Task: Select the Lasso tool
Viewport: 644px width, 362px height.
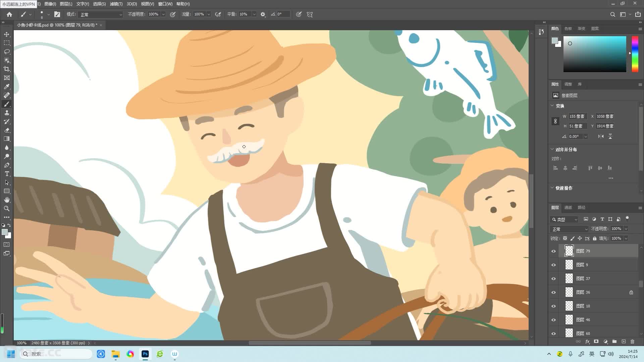Action: point(7,52)
